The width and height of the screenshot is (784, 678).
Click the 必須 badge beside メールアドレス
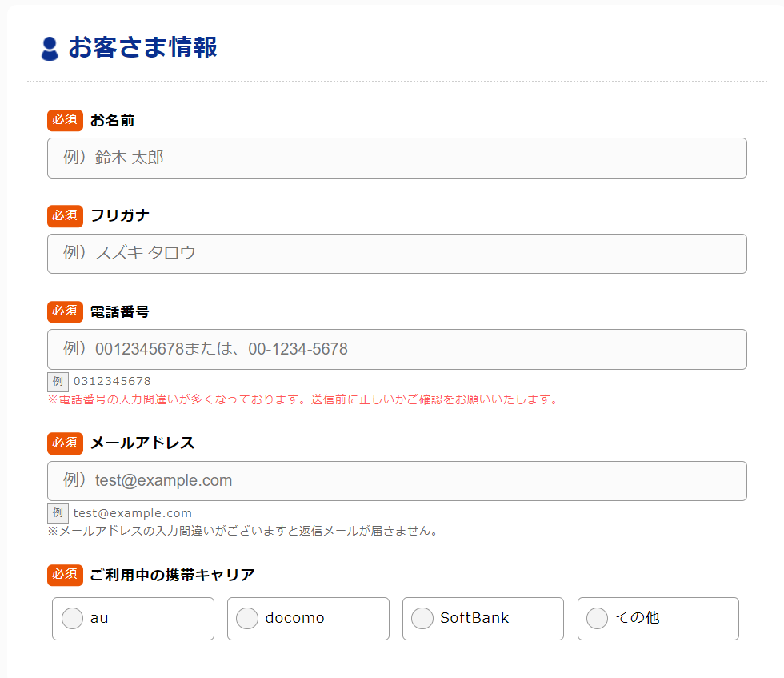(65, 443)
